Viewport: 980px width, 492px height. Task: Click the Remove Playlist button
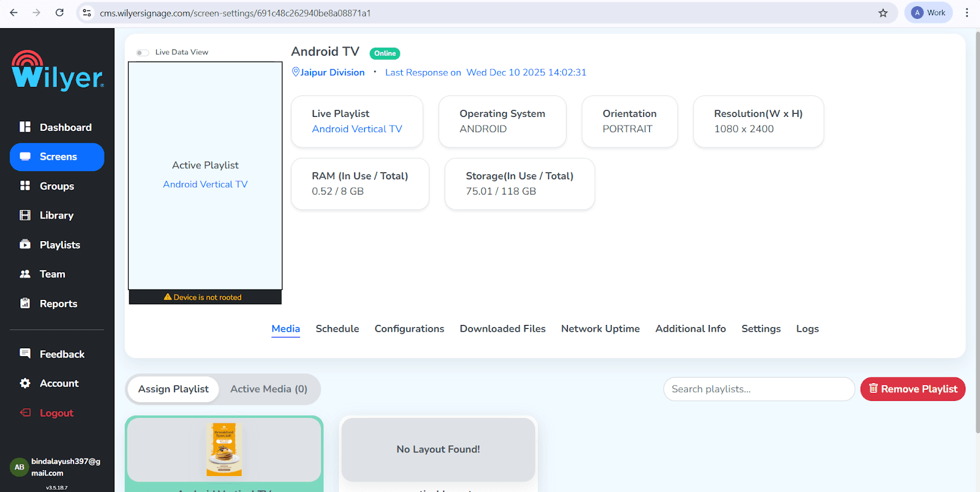click(x=913, y=389)
